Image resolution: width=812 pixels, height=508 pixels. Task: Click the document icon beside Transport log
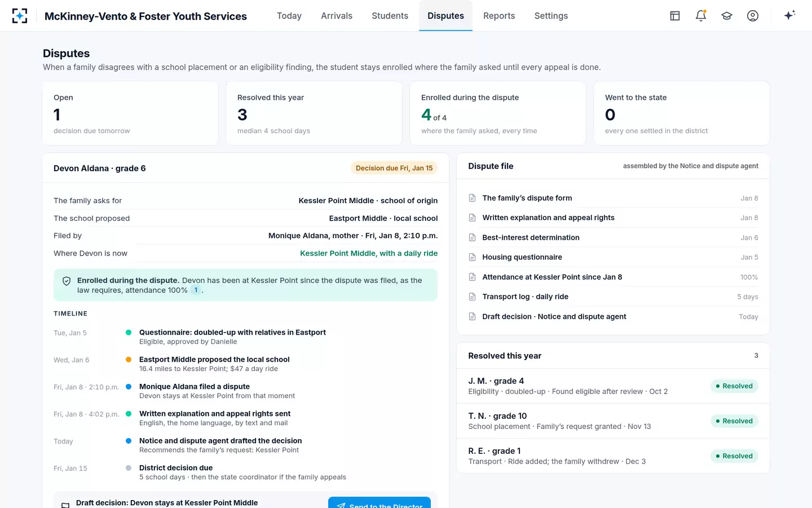473,297
